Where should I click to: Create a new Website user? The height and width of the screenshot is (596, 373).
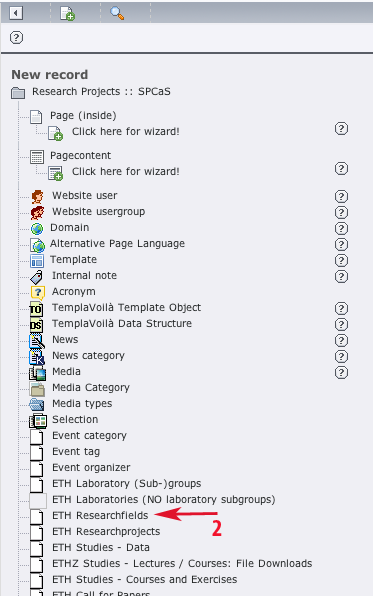pyautogui.click(x=85, y=195)
